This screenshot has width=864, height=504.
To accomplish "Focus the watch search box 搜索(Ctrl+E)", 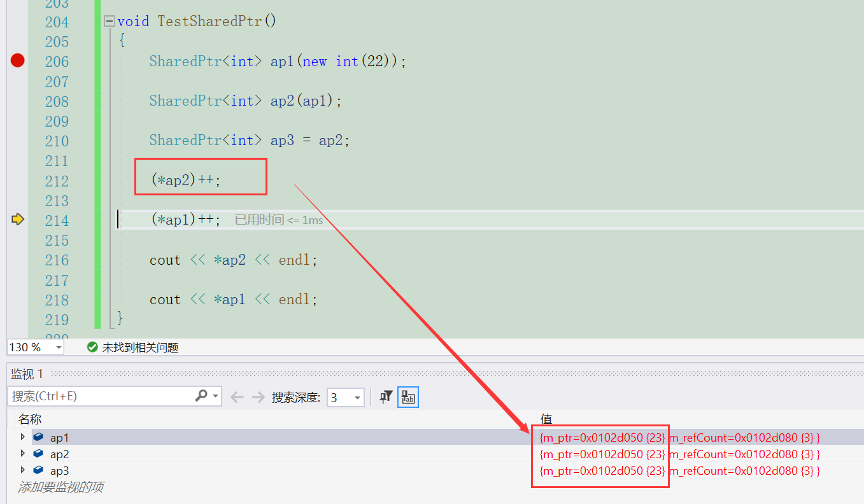I will (102, 396).
